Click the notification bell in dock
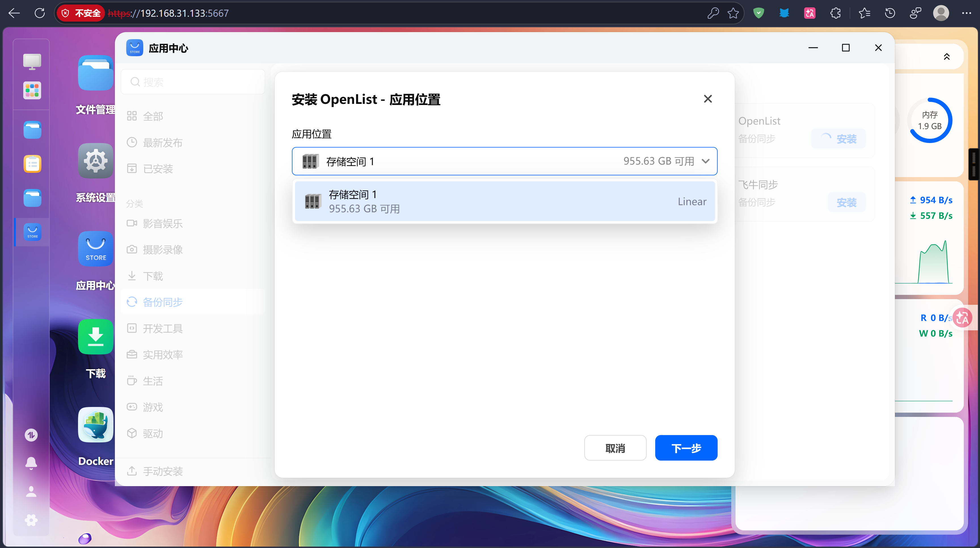 [31, 463]
